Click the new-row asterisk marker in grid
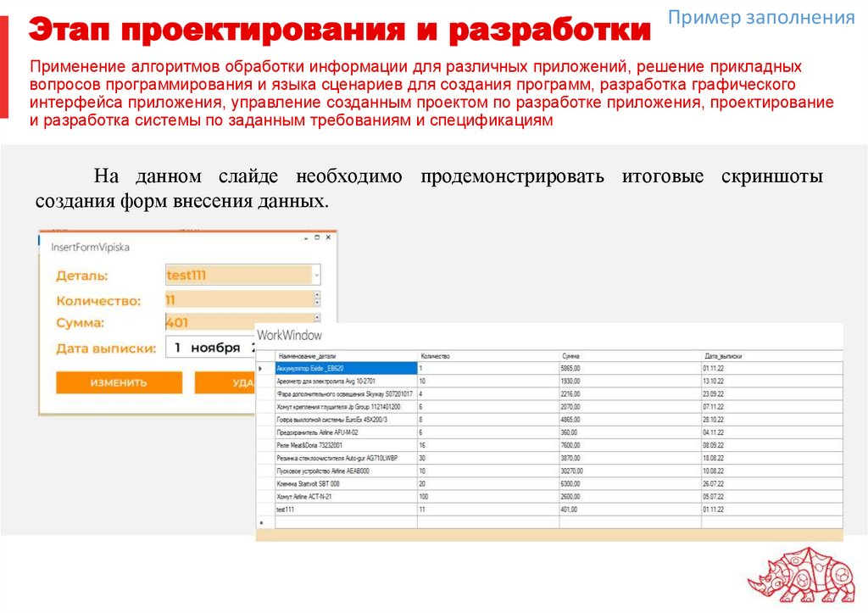 click(262, 522)
